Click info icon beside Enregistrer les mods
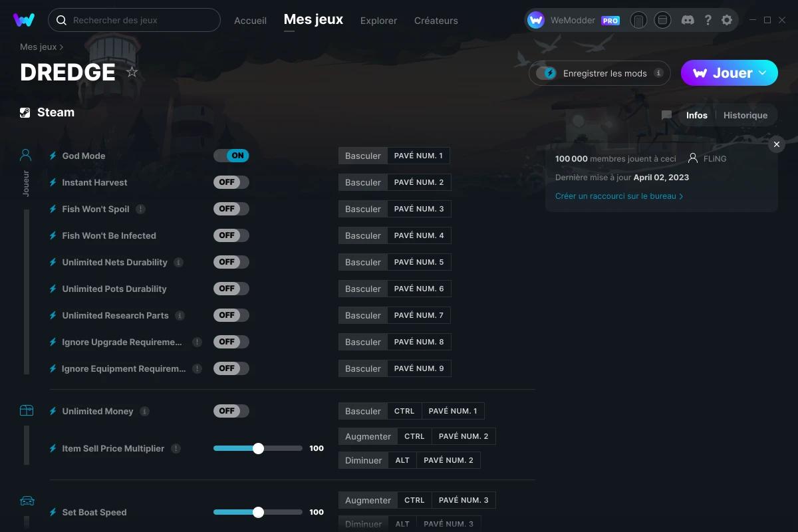 click(658, 73)
